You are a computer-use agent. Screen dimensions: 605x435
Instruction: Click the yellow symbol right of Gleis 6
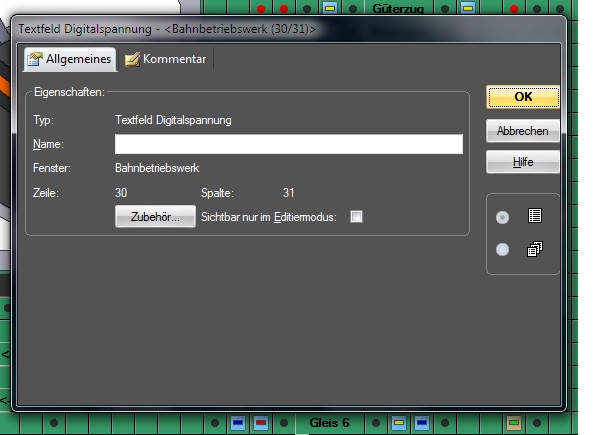point(397,423)
